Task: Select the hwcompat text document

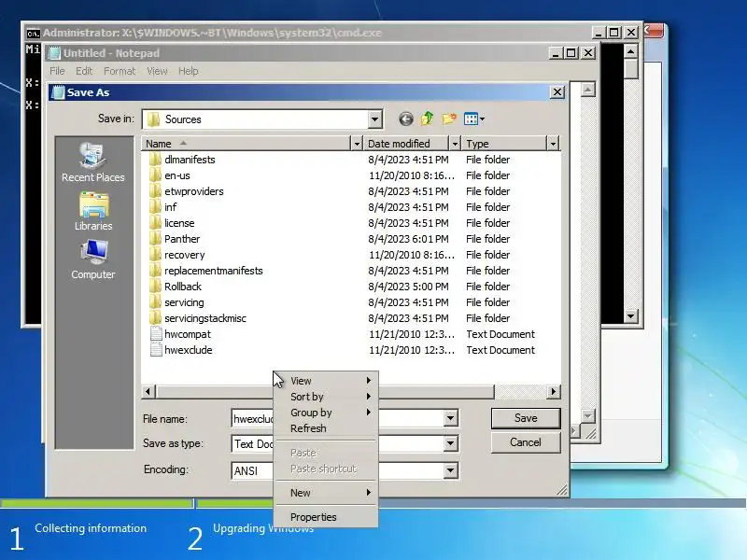Action: point(180,334)
